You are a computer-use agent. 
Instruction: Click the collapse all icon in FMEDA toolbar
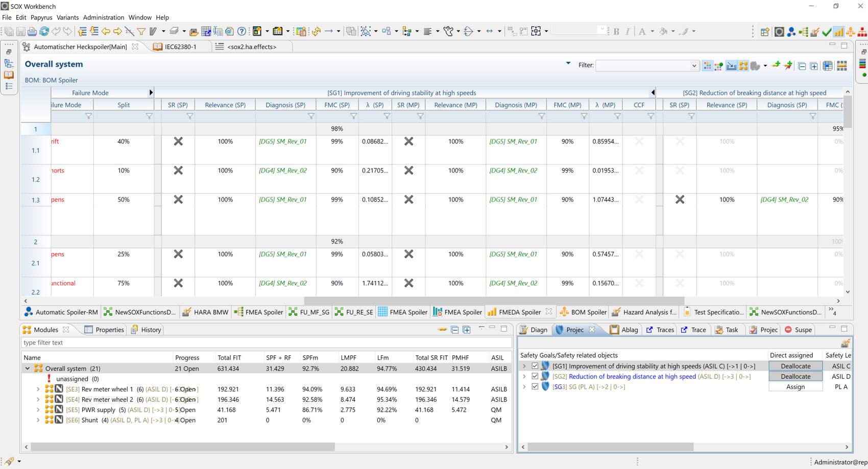click(802, 66)
